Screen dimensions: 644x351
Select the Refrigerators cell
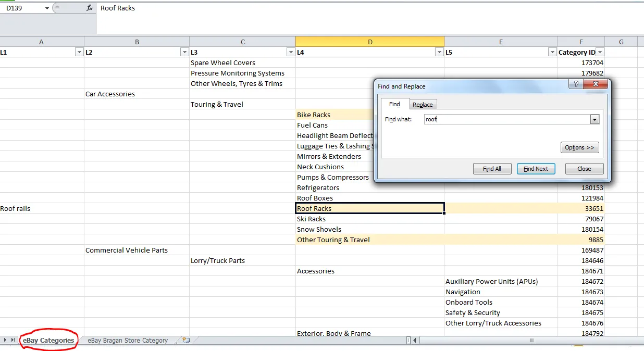click(370, 187)
